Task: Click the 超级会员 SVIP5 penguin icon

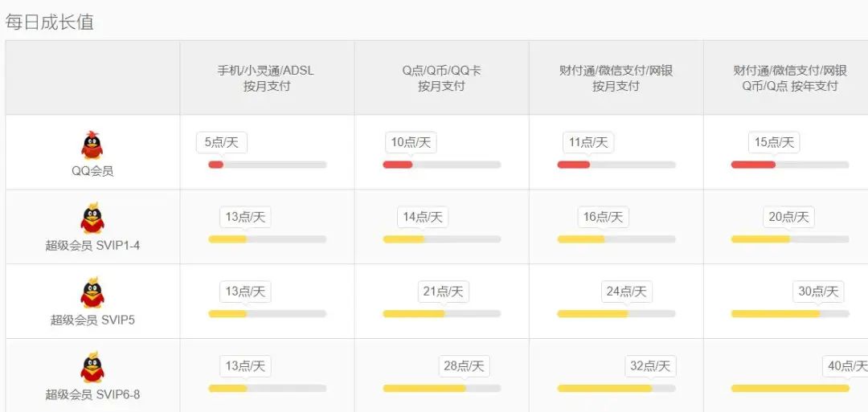Action: click(x=92, y=293)
